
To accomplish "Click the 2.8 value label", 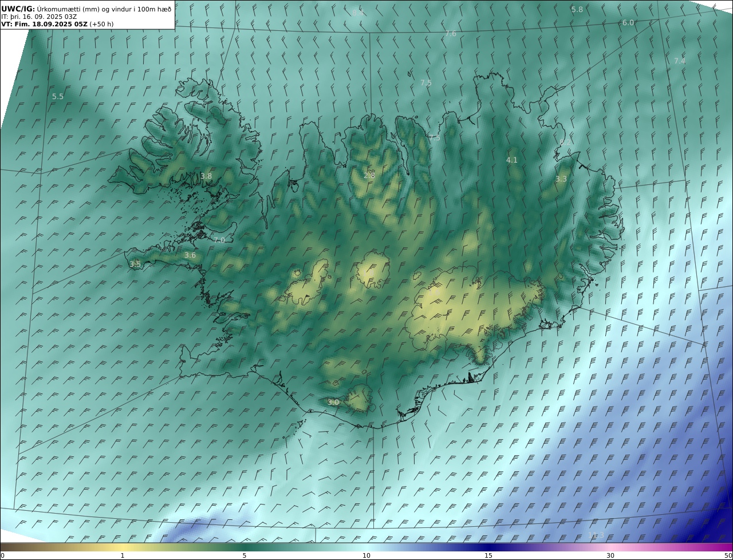I will tap(369, 175).
